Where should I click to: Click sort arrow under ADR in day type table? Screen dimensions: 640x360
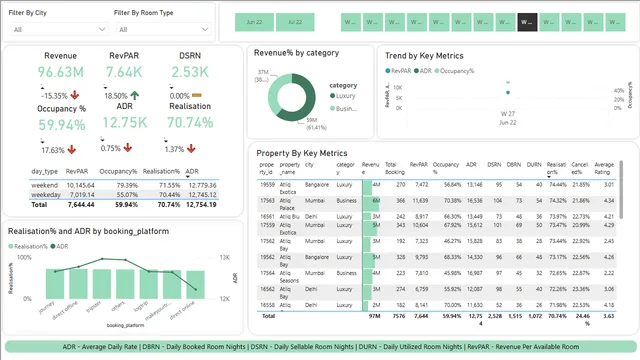tap(188, 176)
